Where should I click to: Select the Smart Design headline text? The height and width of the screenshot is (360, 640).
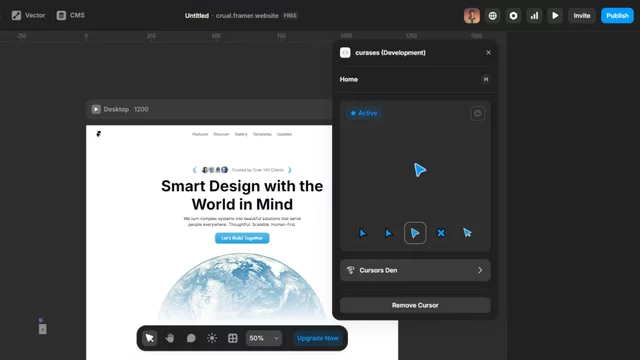[242, 195]
